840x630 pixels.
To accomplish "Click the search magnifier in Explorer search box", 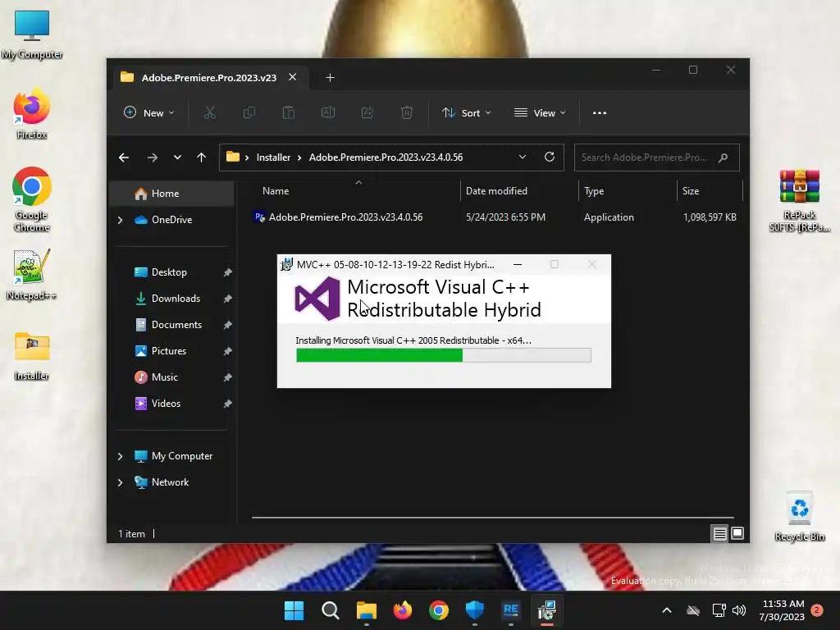I will point(724,157).
